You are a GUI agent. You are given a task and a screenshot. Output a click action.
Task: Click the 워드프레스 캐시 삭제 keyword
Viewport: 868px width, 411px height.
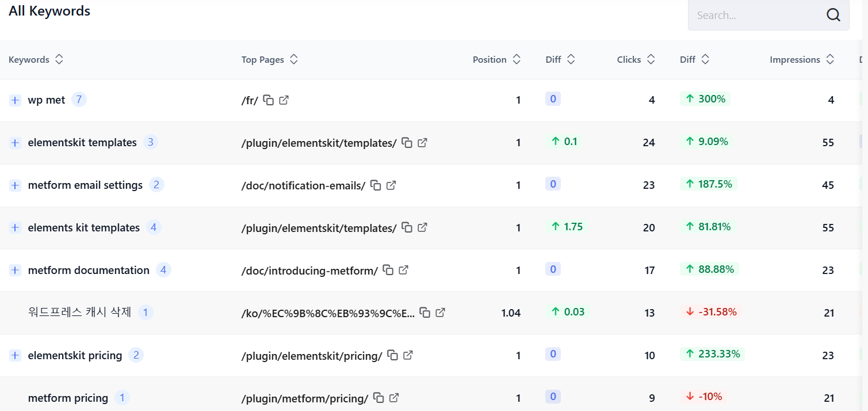(80, 313)
